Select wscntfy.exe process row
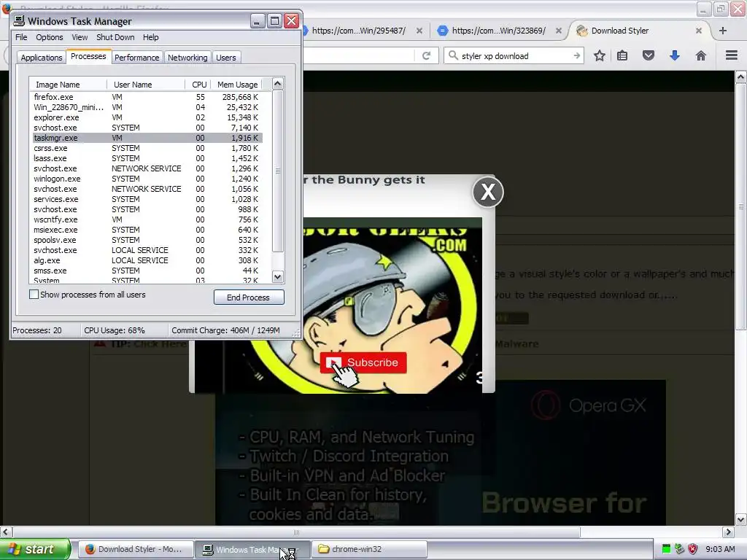The width and height of the screenshot is (747, 560). tap(146, 219)
